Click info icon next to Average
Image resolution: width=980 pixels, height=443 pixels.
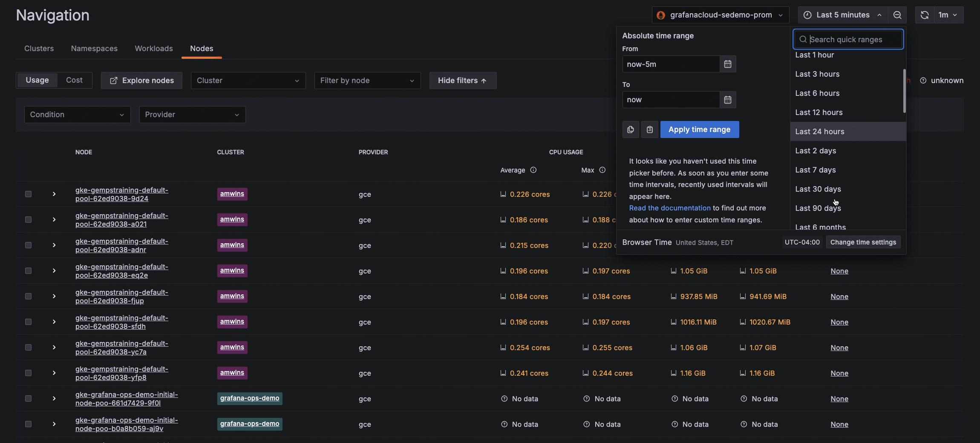(x=533, y=170)
